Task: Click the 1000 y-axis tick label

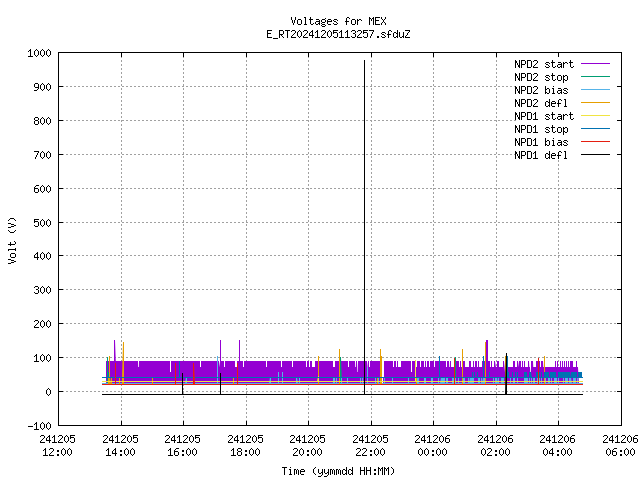Action: point(39,53)
